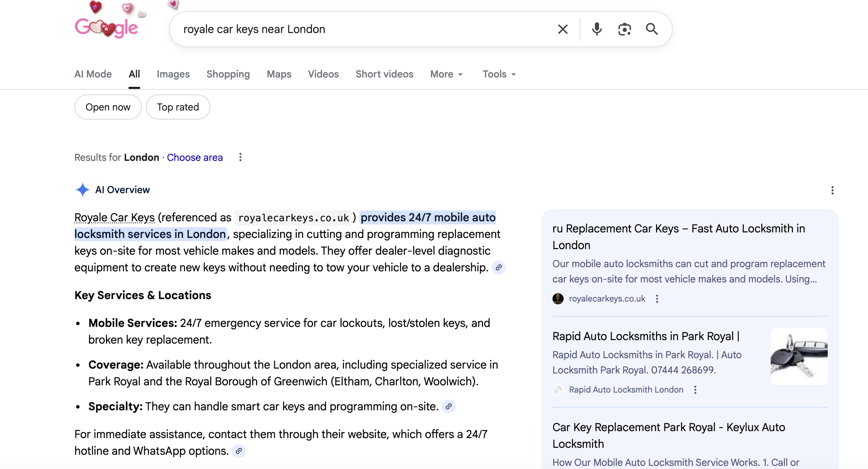
Task: Clear the search box with the X icon
Action: click(x=563, y=29)
